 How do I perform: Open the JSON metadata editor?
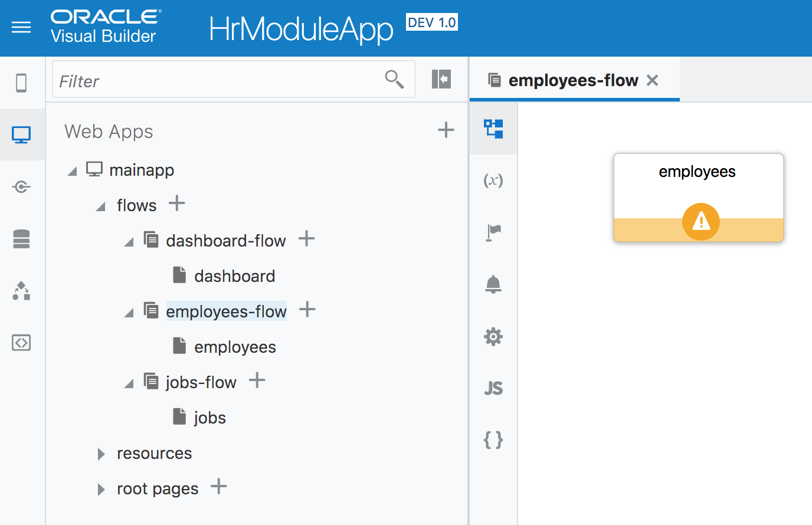point(493,439)
